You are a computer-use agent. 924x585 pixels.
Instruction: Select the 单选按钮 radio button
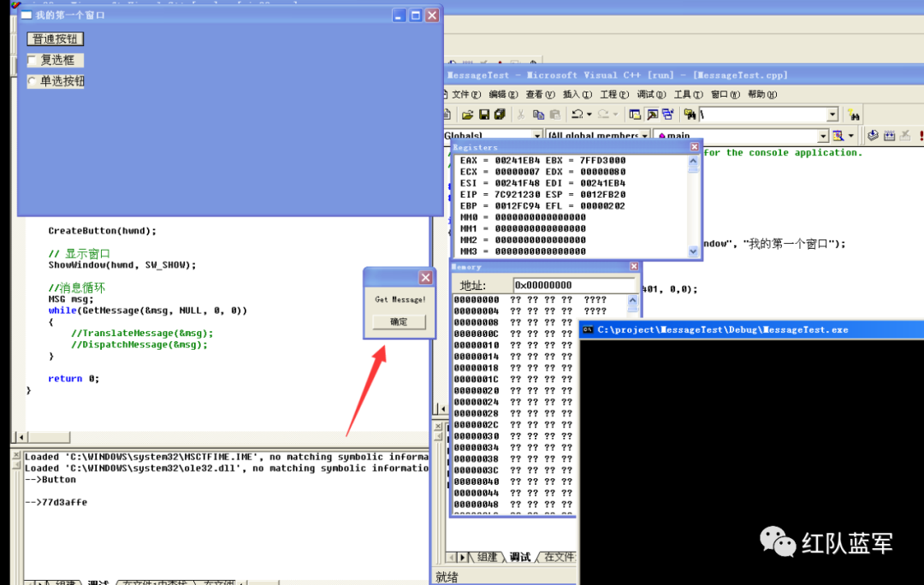coord(32,80)
